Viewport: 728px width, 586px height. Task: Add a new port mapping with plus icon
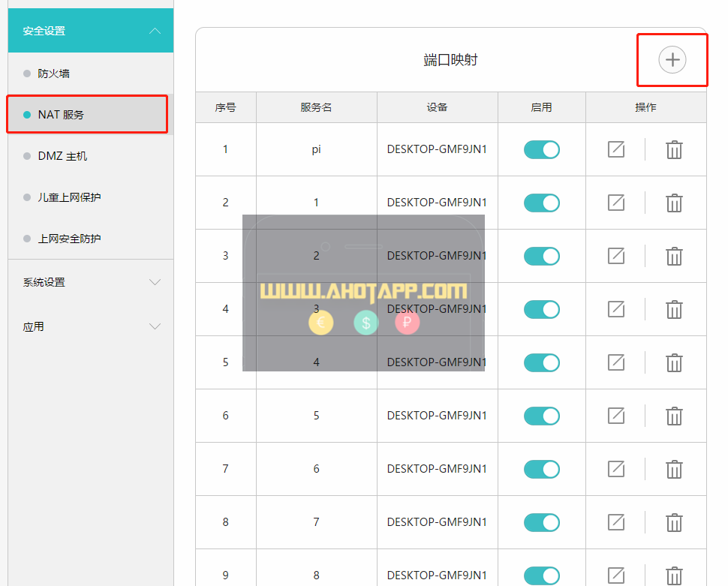[x=672, y=60]
